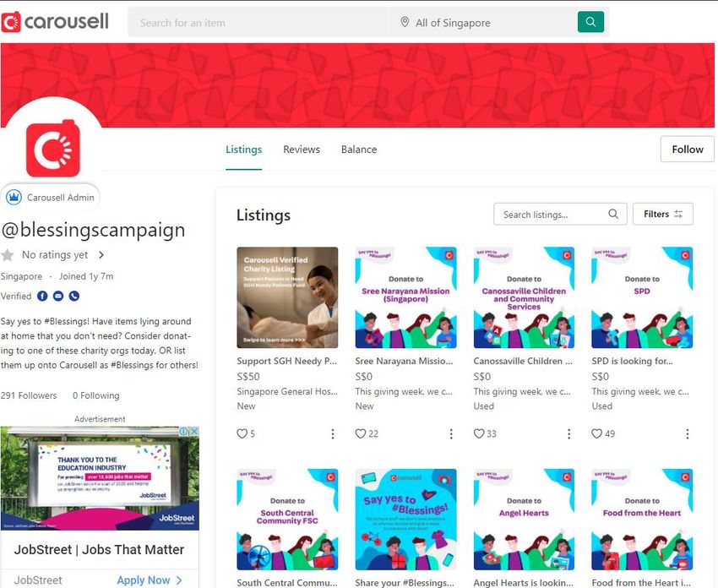Like the Sree Narayana Mission listing
The height and width of the screenshot is (588, 718).
pyautogui.click(x=361, y=433)
